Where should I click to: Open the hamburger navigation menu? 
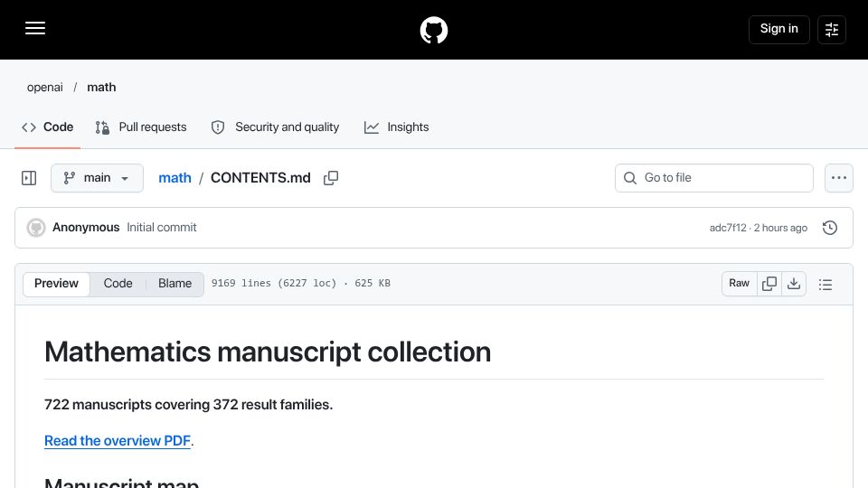click(35, 28)
